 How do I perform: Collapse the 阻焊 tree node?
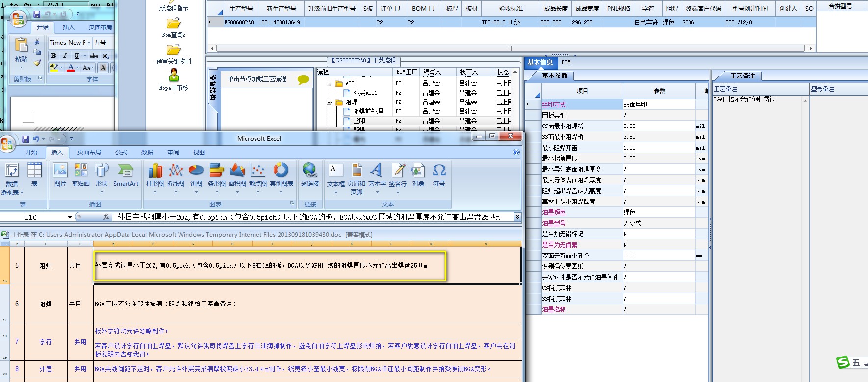[330, 102]
